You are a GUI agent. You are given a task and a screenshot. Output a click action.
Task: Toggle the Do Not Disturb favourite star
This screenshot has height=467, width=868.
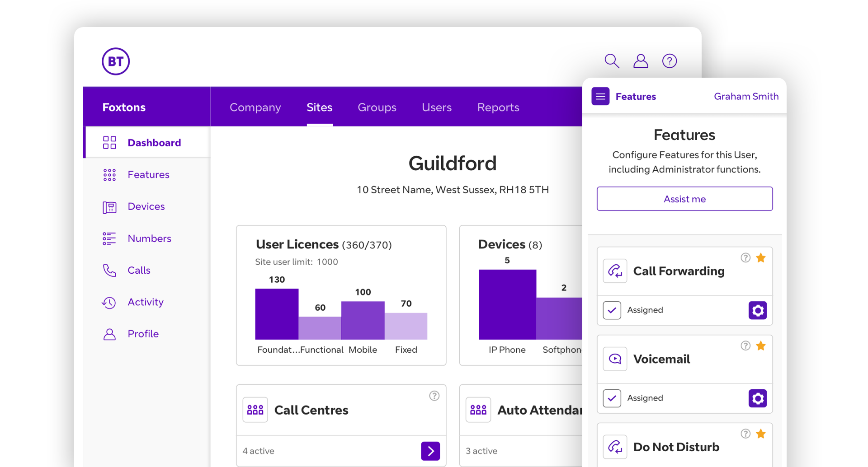(x=761, y=434)
